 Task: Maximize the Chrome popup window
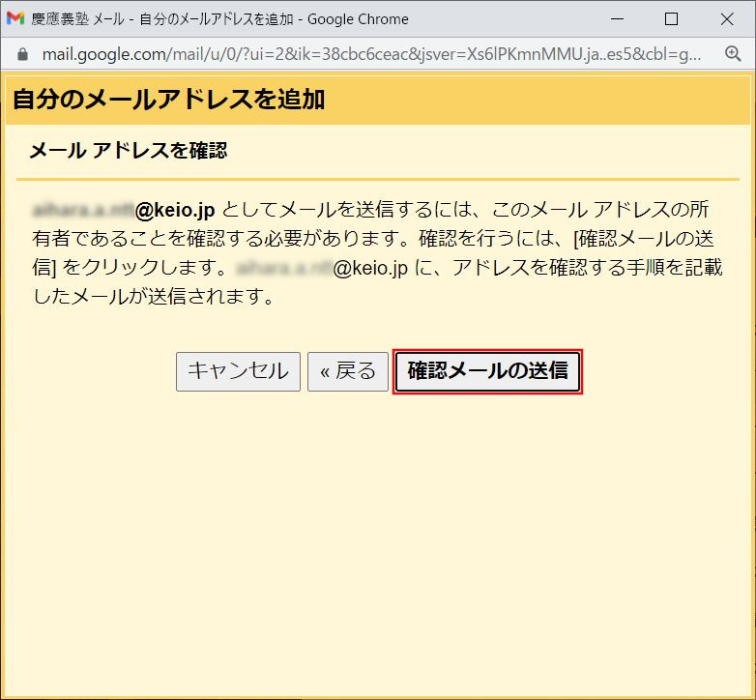(x=671, y=19)
